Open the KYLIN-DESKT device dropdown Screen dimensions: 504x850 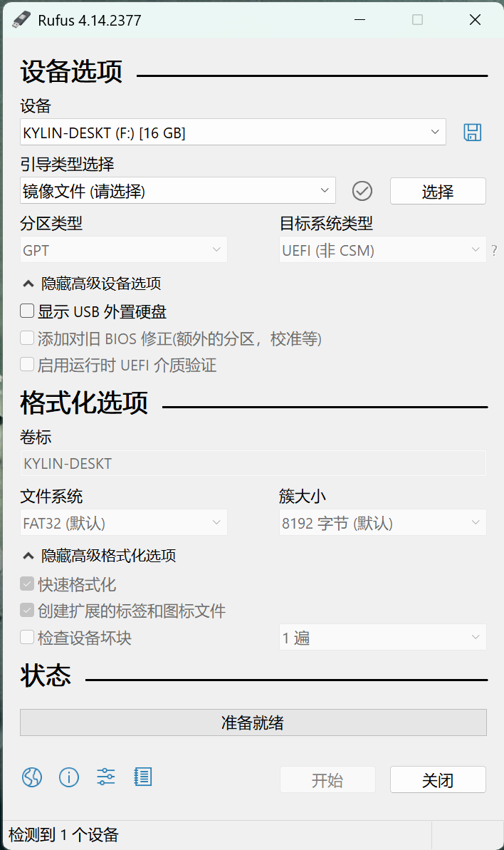point(233,133)
